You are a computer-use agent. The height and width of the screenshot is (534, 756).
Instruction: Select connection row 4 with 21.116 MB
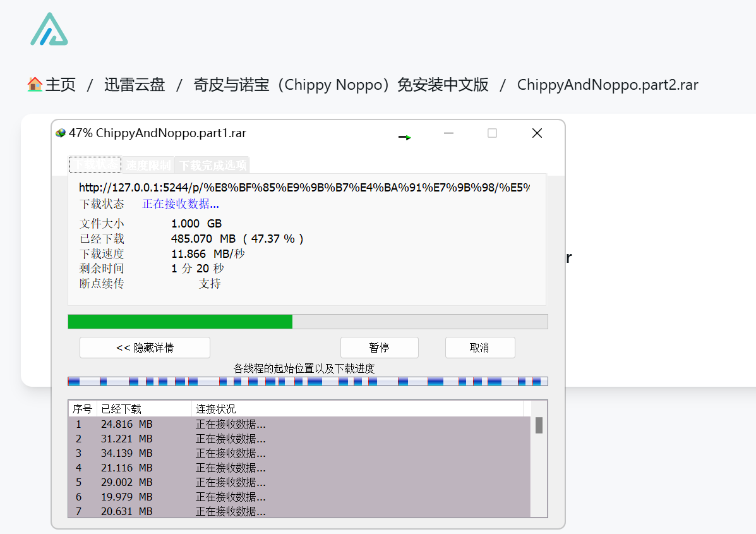299,468
